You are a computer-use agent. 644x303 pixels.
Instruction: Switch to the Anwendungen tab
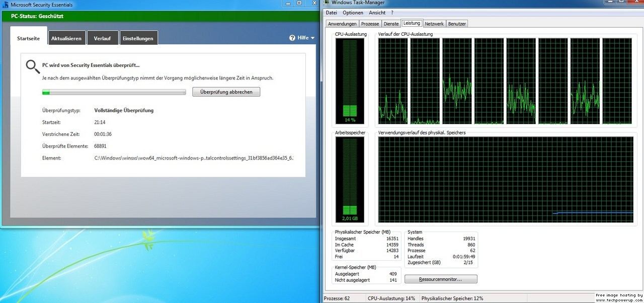(342, 24)
